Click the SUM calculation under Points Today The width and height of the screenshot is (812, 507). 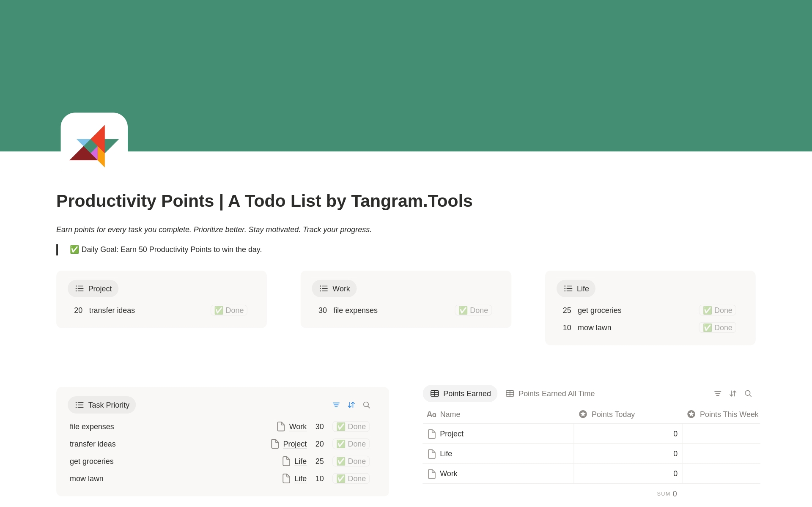click(x=667, y=494)
